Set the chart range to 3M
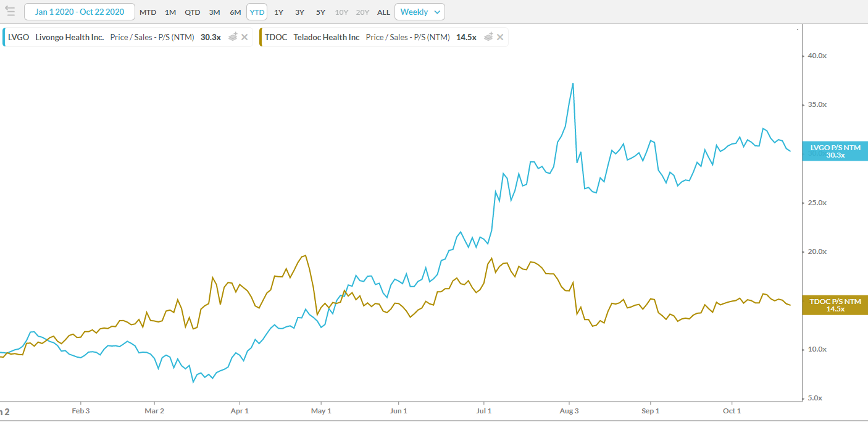The width and height of the screenshot is (868, 422). tap(214, 12)
